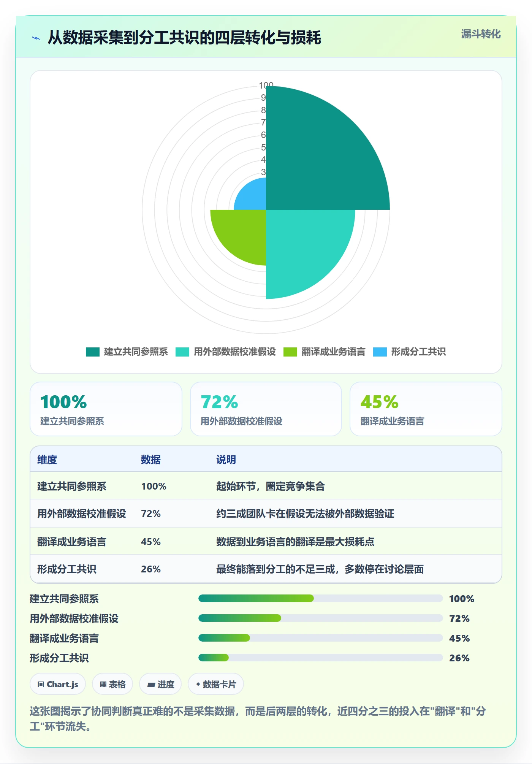Click the 建立共同参照系 progress bar

320,599
